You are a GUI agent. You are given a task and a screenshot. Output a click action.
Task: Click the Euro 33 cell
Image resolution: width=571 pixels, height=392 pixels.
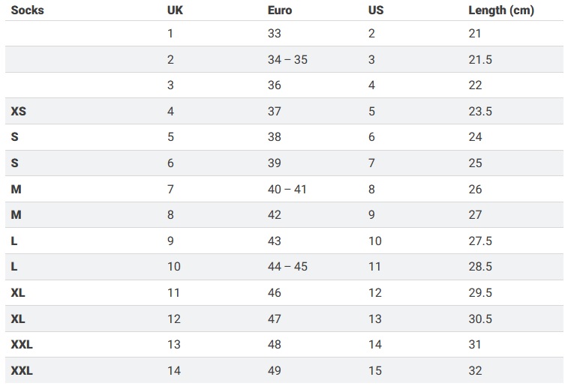point(275,33)
